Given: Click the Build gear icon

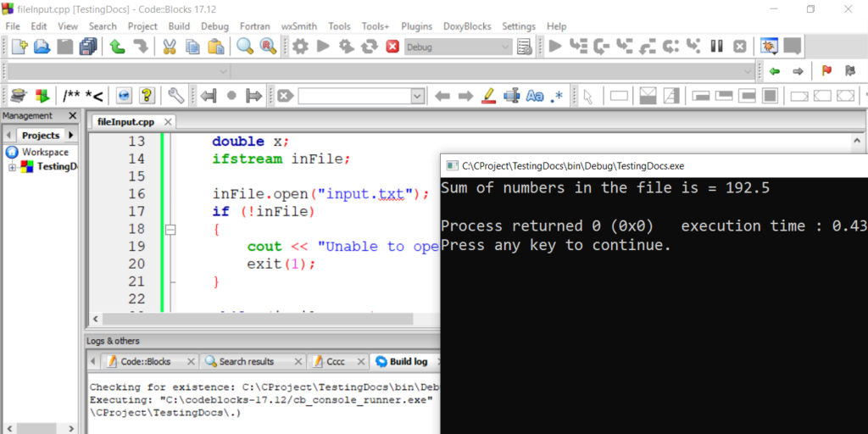Looking at the screenshot, I should [x=300, y=47].
